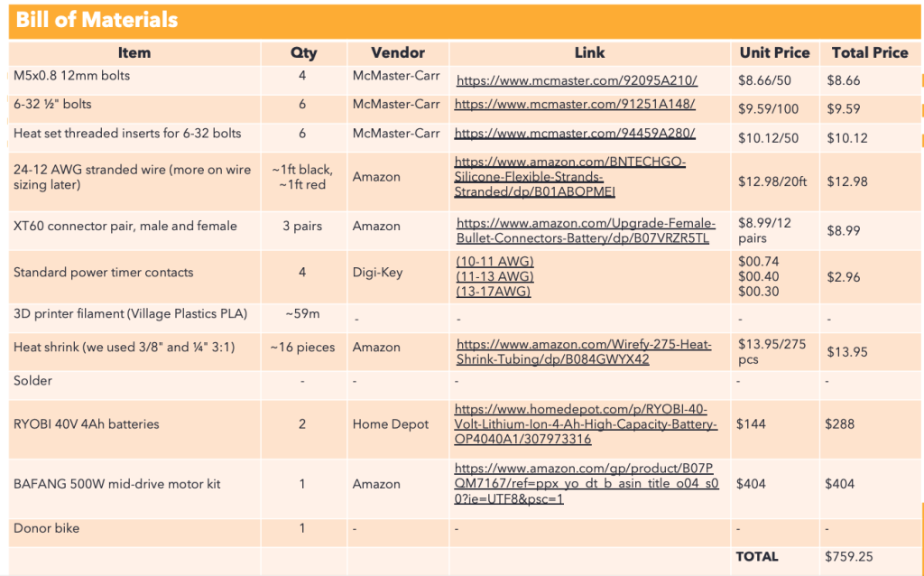The image size is (924, 576).
Task: Click the quantity 2 for RYOBI batteries
Action: [x=302, y=424]
